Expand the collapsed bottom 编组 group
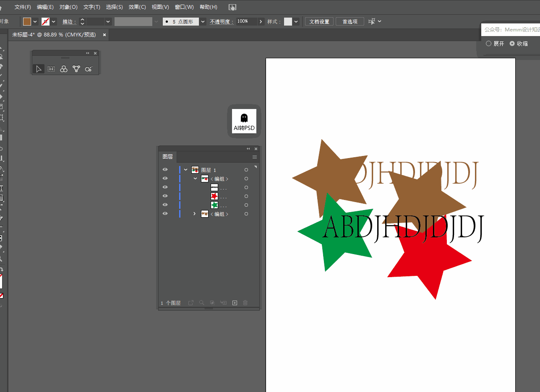 pos(194,214)
